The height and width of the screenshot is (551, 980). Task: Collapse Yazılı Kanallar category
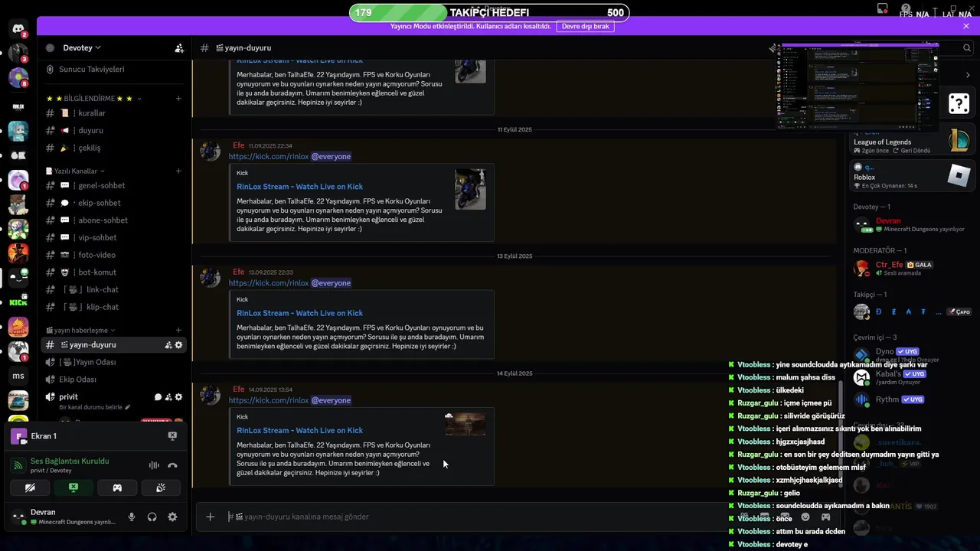coord(76,171)
